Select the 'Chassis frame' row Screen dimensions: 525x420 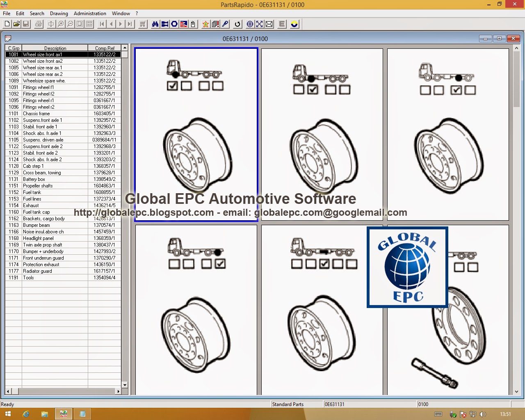(x=63, y=114)
